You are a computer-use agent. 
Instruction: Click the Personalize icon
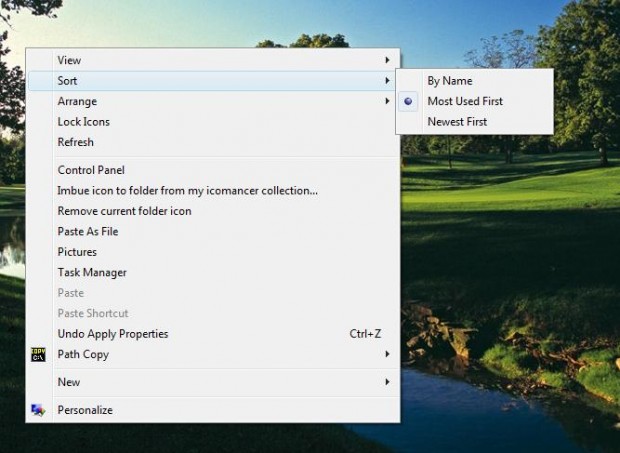coord(38,410)
